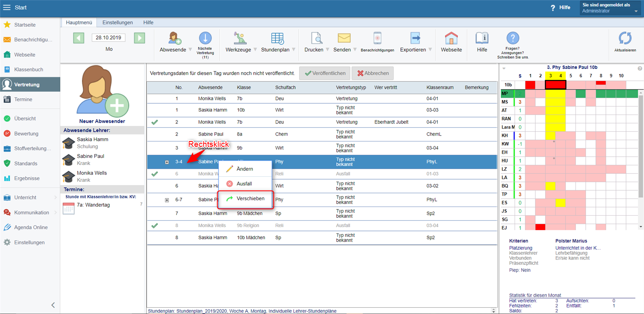Open the Exportieren icon
This screenshot has height=314, width=644.
point(415,39)
